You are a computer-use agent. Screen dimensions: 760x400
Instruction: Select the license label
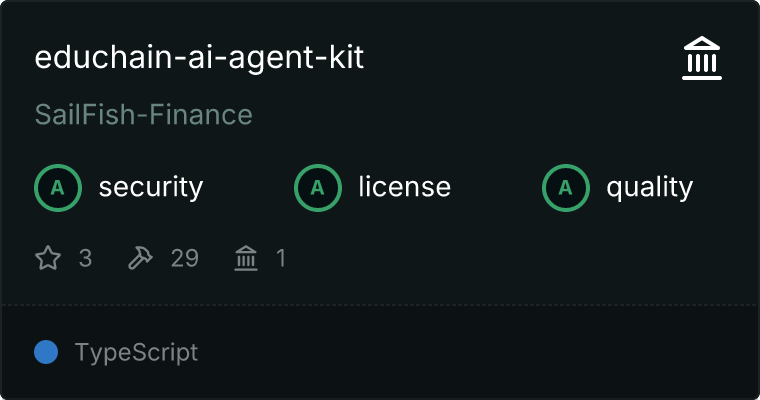pyautogui.click(x=404, y=187)
